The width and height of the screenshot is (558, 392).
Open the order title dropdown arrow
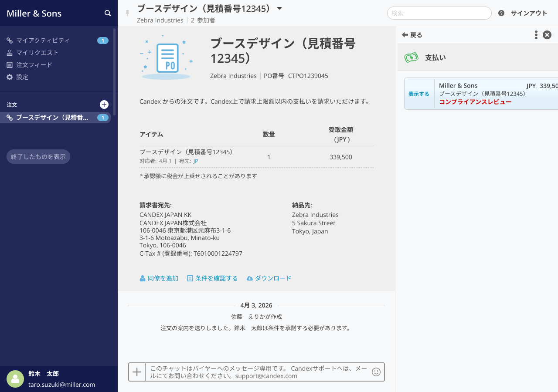click(x=279, y=8)
